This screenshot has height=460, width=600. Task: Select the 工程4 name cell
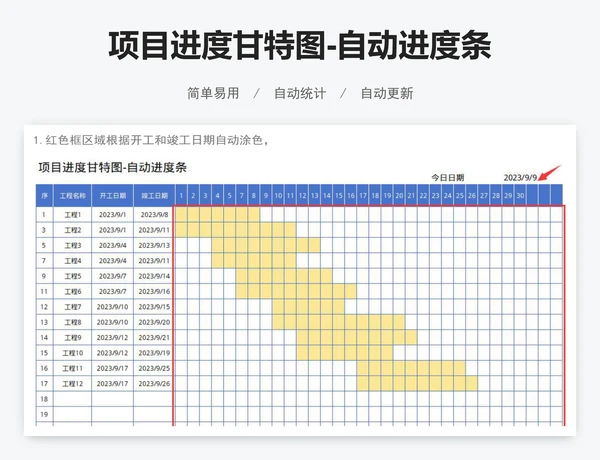pyautogui.click(x=72, y=261)
